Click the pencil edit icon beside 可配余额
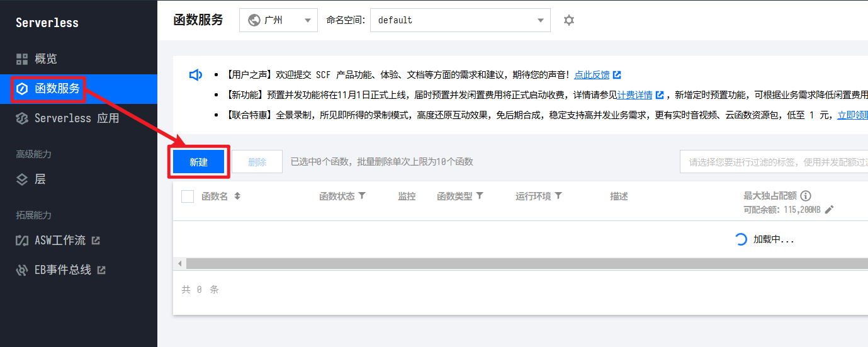This screenshot has height=347, width=868. click(x=829, y=210)
